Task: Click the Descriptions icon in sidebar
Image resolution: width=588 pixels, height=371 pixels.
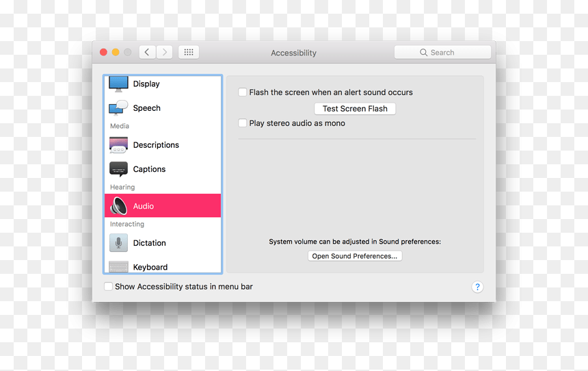Action: pos(118,145)
